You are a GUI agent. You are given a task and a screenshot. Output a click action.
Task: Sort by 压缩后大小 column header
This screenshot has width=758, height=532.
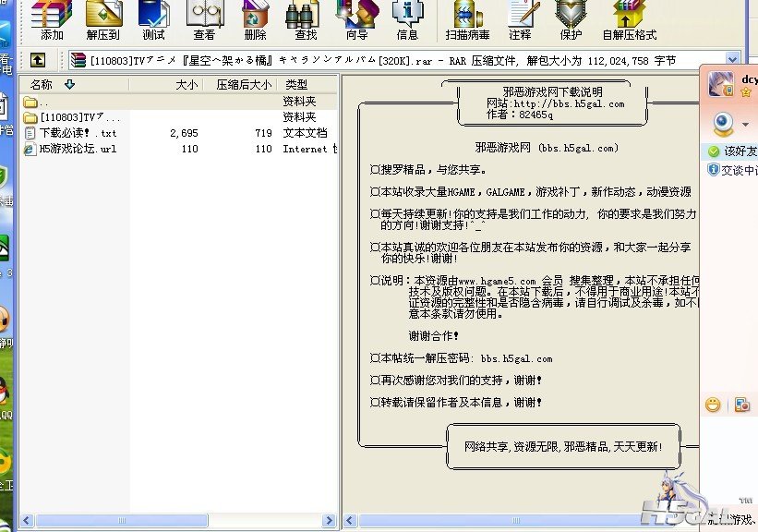[244, 84]
